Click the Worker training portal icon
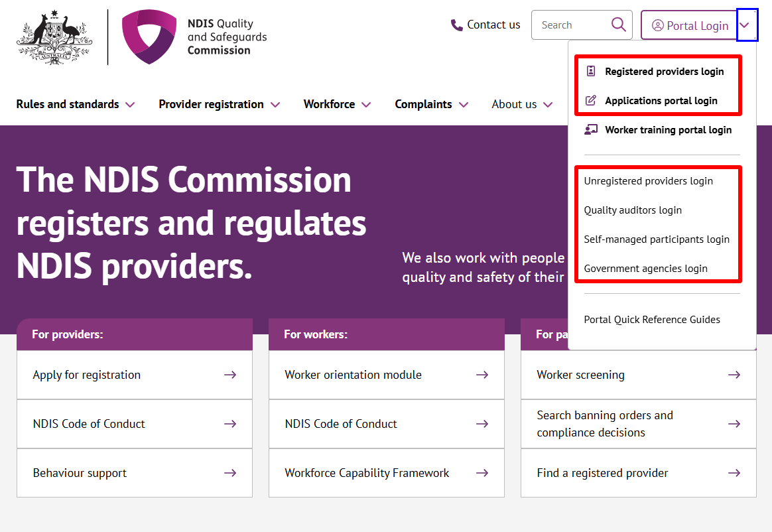 click(x=590, y=130)
